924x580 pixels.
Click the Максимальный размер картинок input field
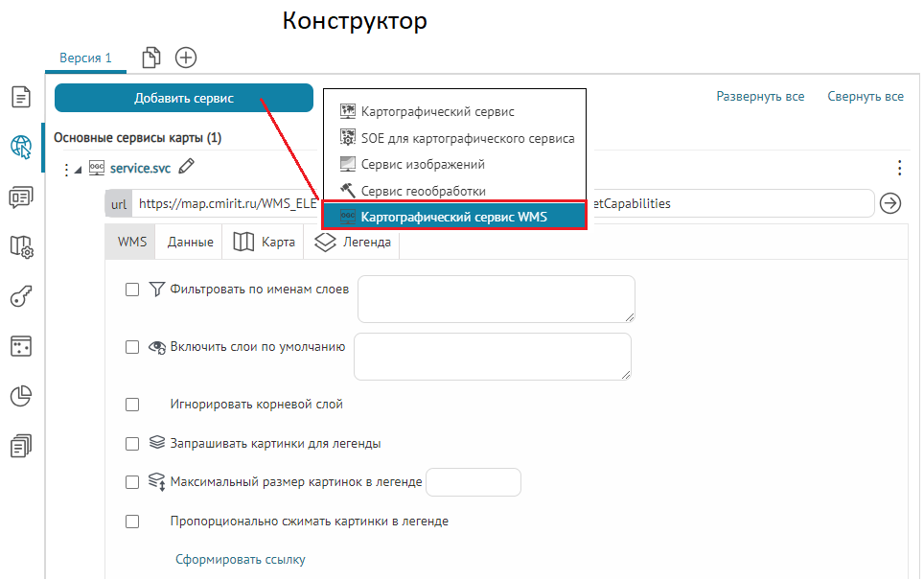click(x=473, y=482)
